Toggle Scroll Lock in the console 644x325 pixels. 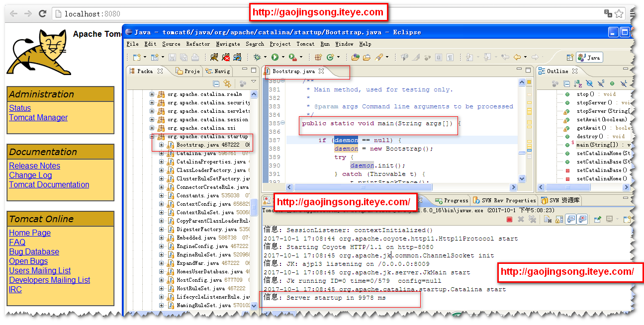pos(559,219)
